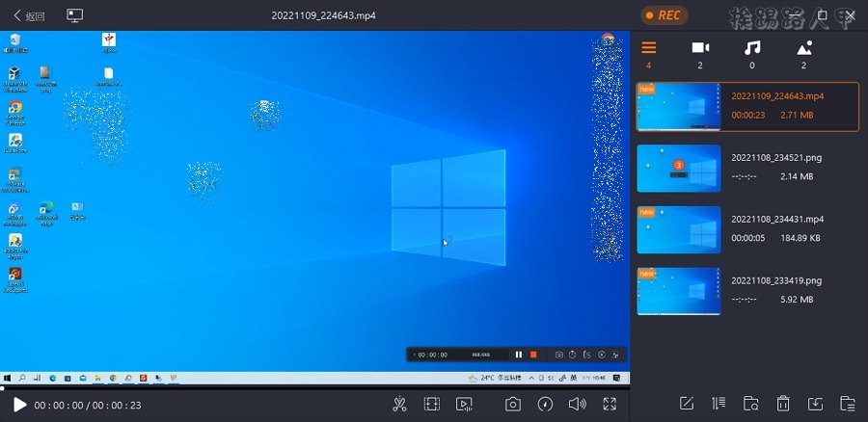Open the sort list options
This screenshot has width=868, height=422.
719,404
